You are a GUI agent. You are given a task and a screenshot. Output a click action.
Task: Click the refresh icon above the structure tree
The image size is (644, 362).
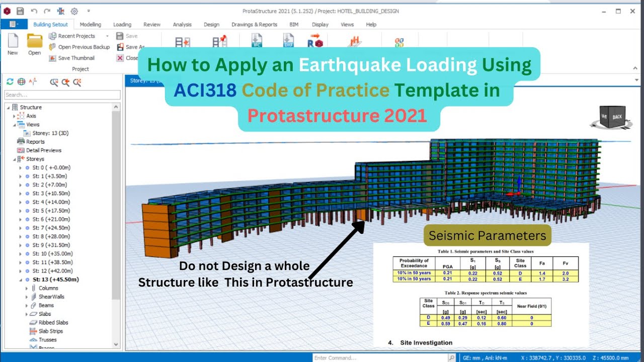(10, 82)
